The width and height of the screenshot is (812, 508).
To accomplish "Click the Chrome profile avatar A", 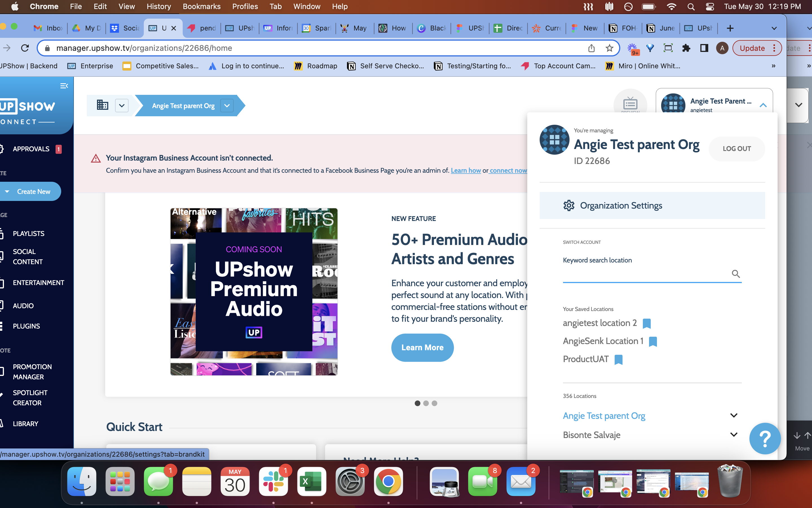I will click(x=722, y=48).
